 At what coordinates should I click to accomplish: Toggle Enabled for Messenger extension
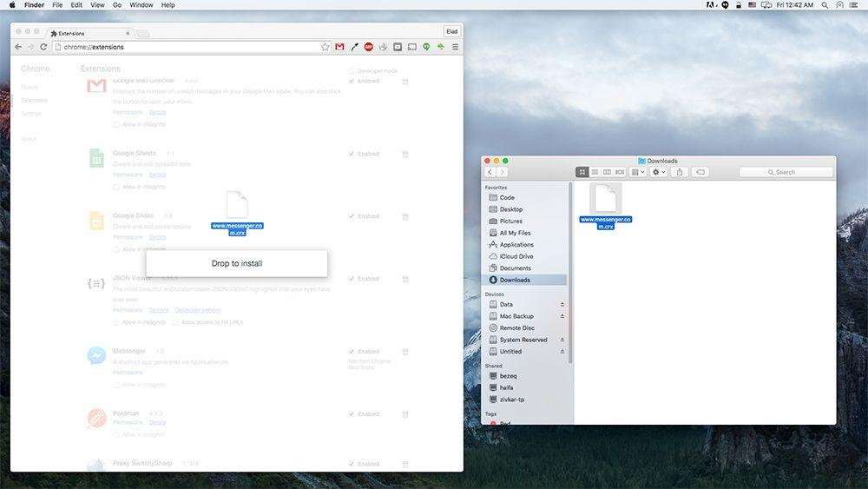(351, 352)
